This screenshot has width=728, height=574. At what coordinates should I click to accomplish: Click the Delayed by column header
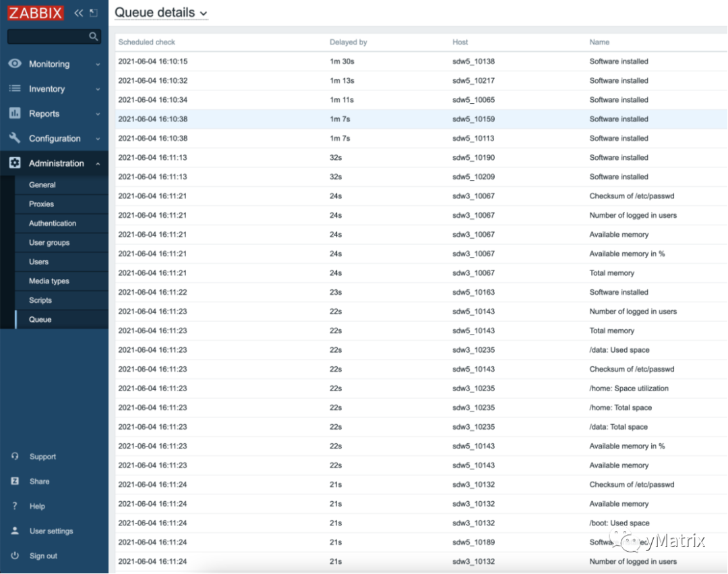(348, 42)
